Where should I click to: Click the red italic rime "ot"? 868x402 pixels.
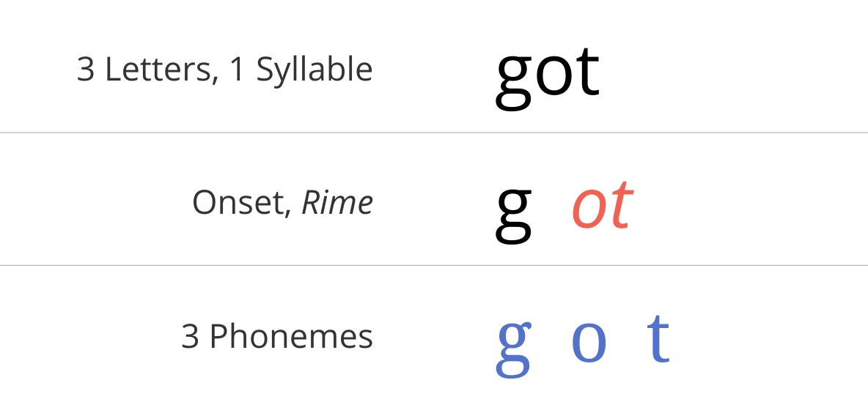[x=603, y=204]
